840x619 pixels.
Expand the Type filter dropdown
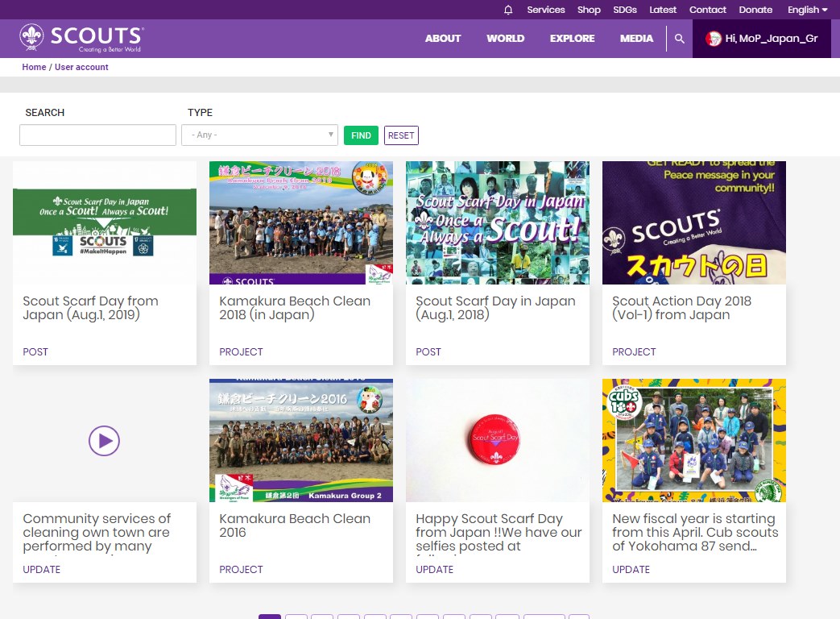pyautogui.click(x=259, y=135)
